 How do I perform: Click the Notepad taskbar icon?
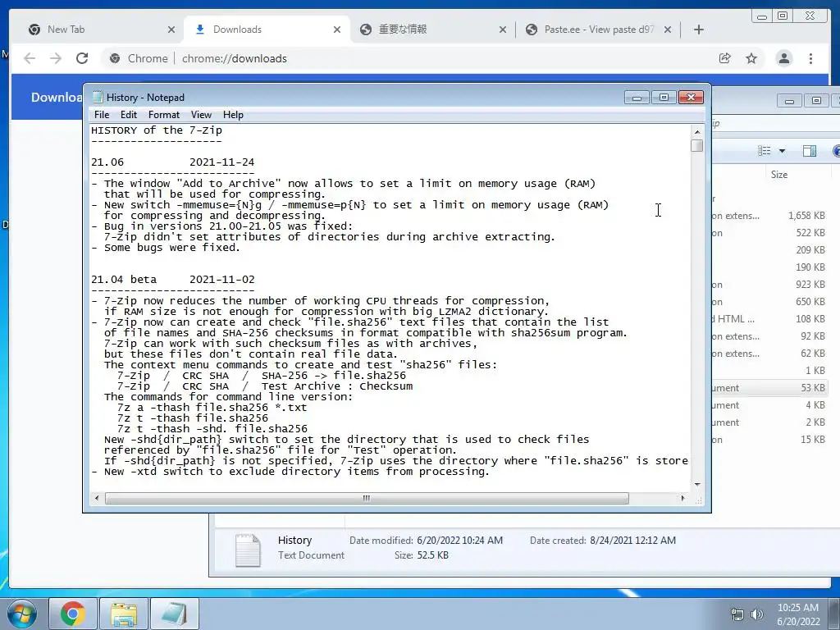click(175, 614)
